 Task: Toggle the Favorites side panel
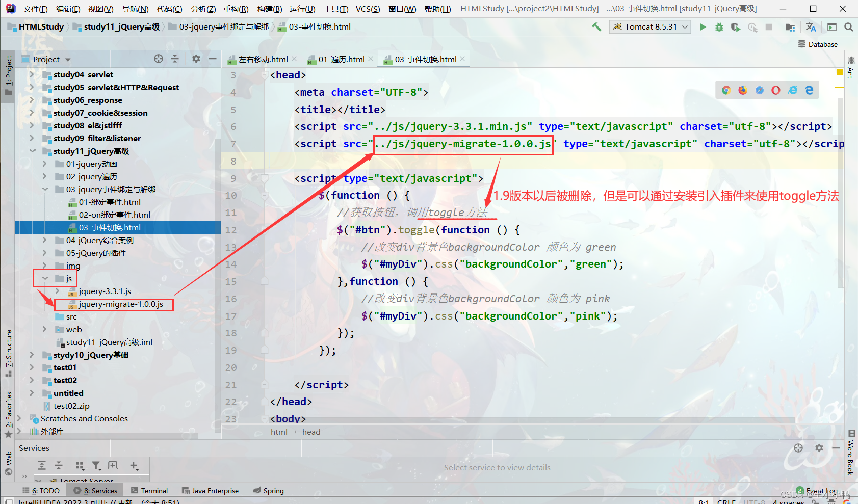point(9,414)
